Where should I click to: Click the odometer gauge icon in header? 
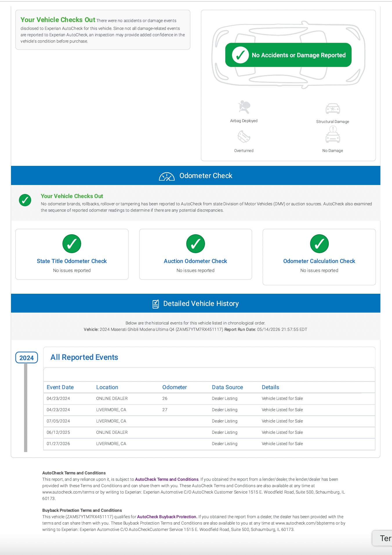tap(167, 176)
